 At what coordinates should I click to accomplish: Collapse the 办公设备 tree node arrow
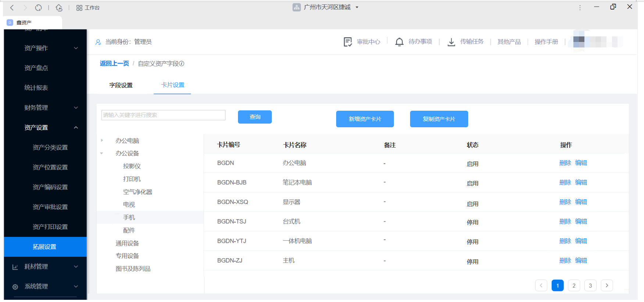(102, 153)
